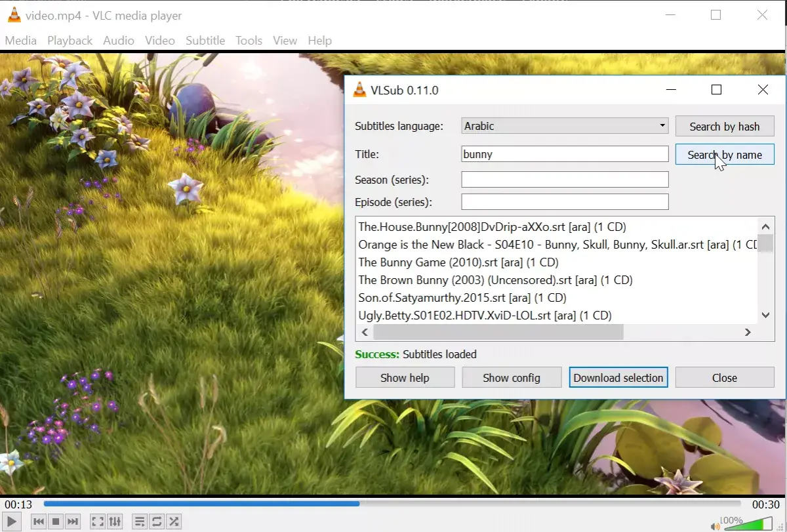Open the Help menu

click(319, 41)
